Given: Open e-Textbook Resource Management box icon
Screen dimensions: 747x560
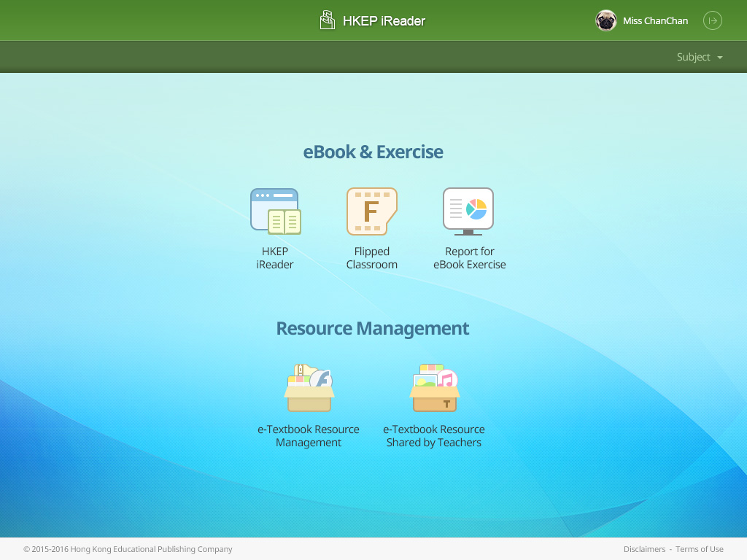Looking at the screenshot, I should 309,389.
